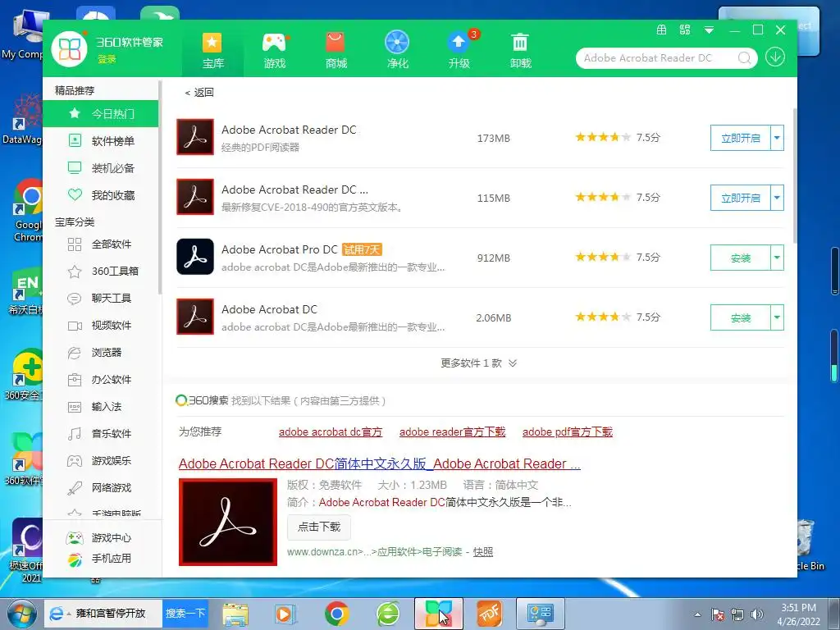Click the results list vertical scrollbar
840x630 pixels.
[x=794, y=177]
